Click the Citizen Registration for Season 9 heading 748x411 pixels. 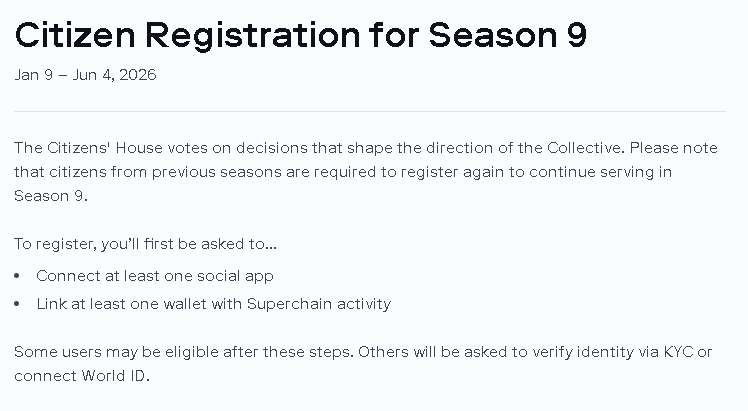tap(300, 34)
